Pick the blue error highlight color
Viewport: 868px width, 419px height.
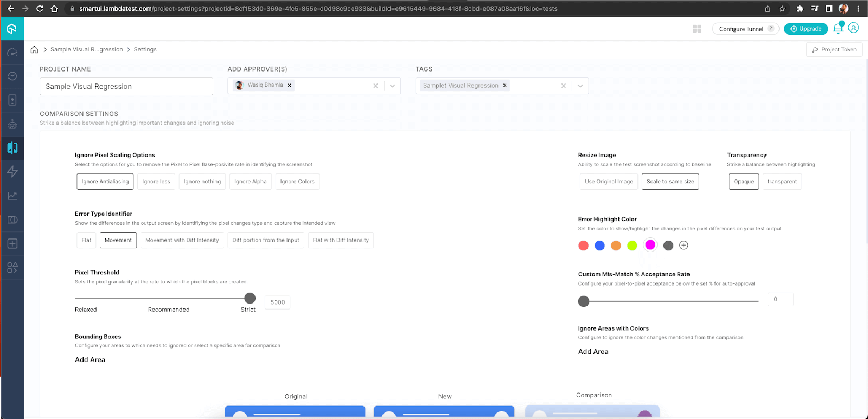(599, 246)
